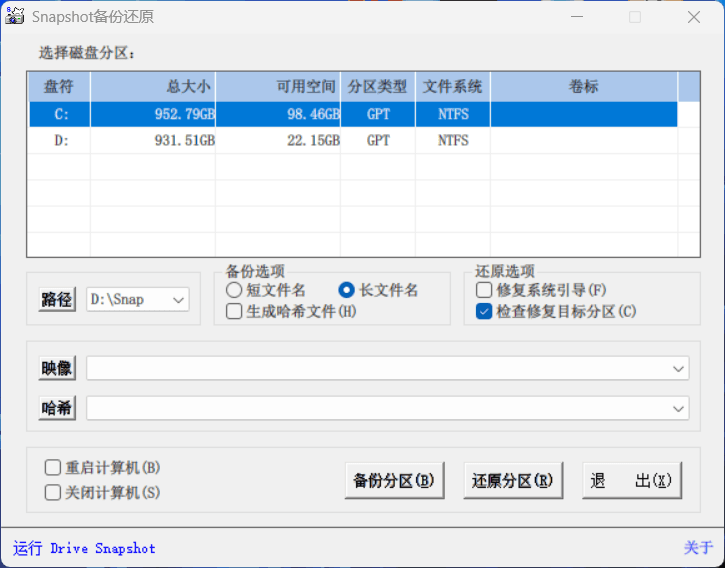Click the 952.79GB total size cell
Viewport: 725px width, 568px height.
click(153, 114)
